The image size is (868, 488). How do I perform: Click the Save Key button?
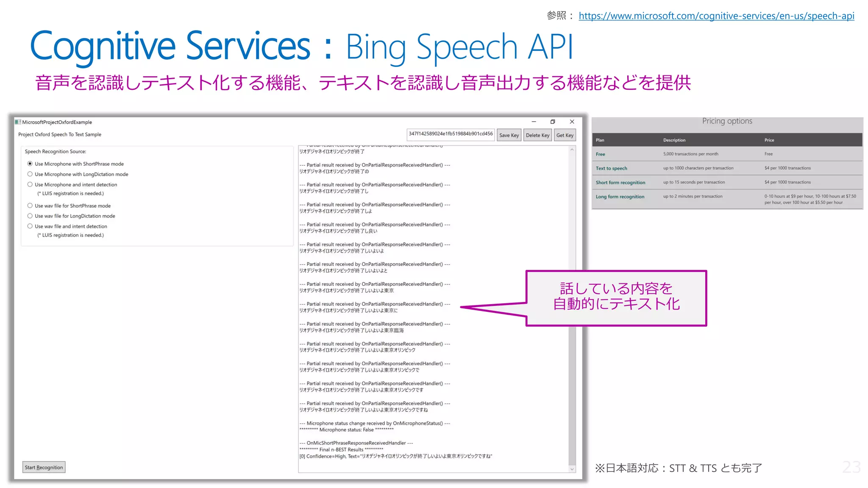coord(509,135)
